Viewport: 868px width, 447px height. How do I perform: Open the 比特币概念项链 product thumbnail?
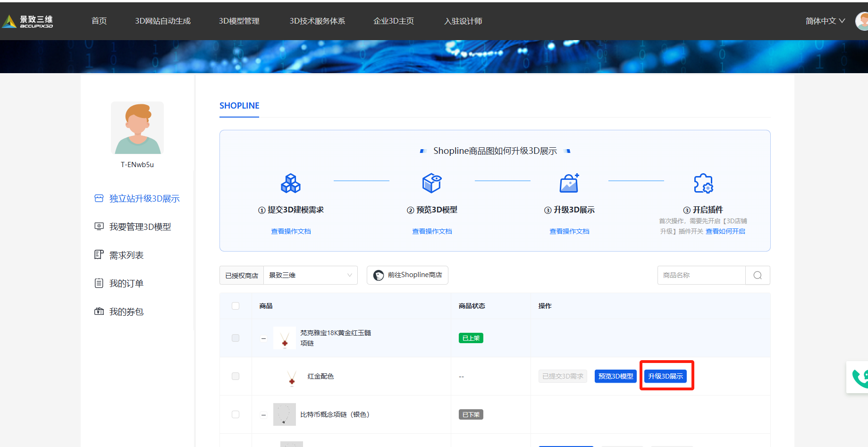(x=285, y=414)
